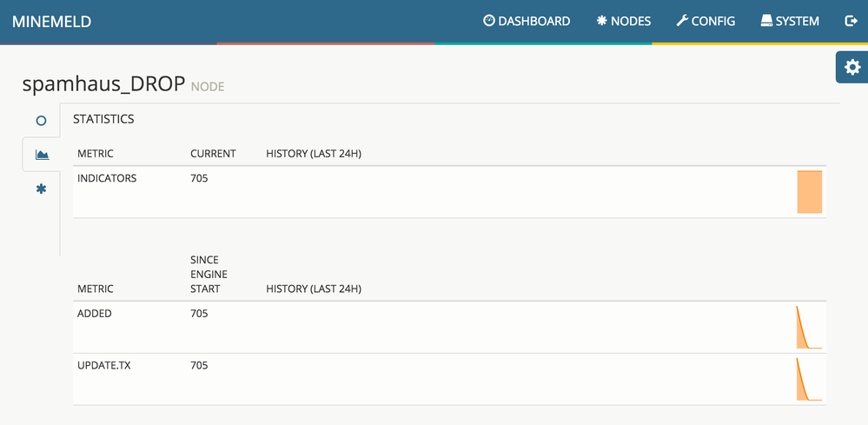Click the MineMeld brand logo text
The height and width of the screenshot is (425, 868).
point(52,22)
